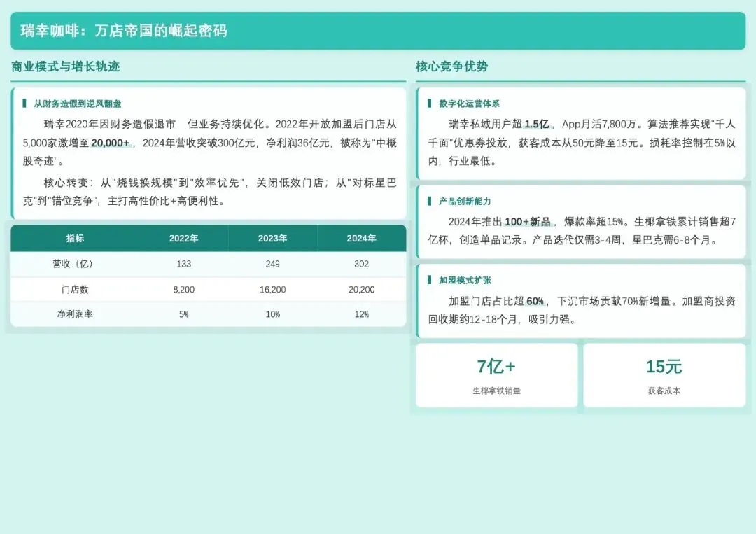Click the revenue cell 302
756x534 pixels.
[362, 264]
